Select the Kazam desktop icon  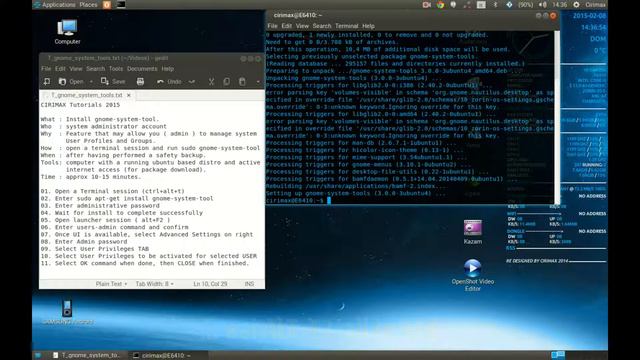pyautogui.click(x=473, y=232)
